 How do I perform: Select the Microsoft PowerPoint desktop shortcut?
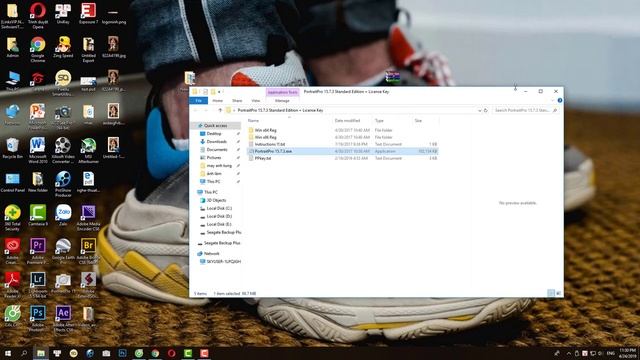tap(38, 117)
